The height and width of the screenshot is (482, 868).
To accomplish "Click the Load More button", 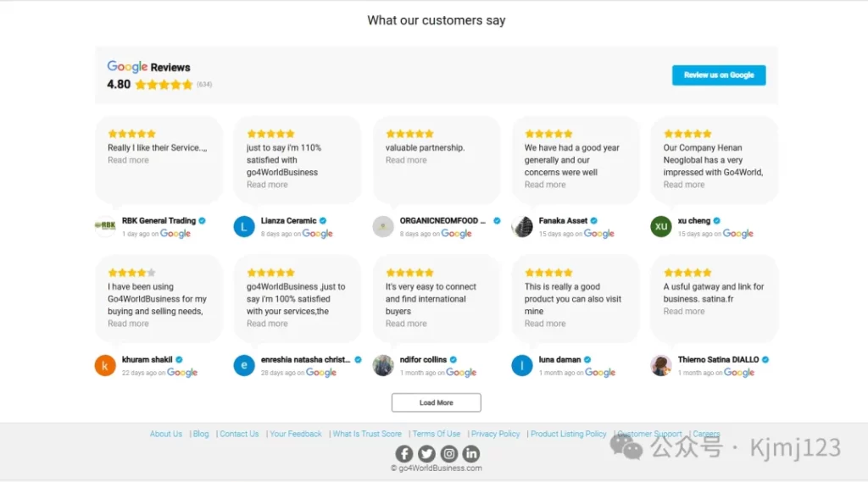I will coord(437,402).
